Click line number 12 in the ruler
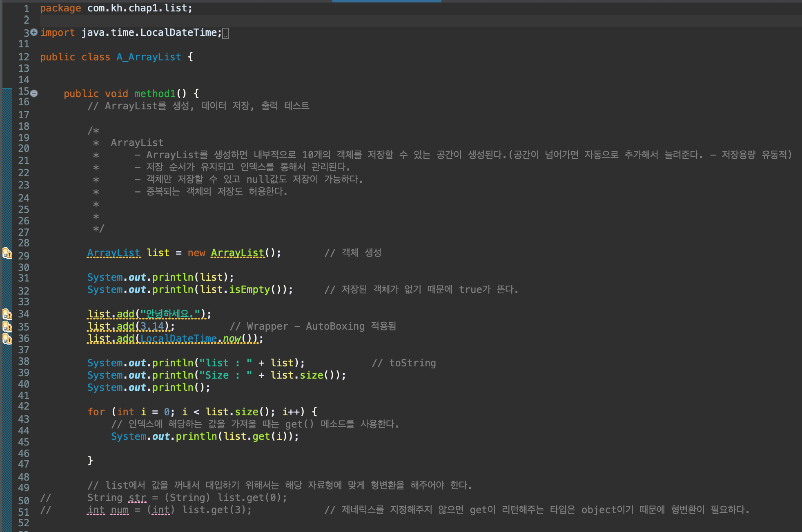This screenshot has width=802, height=532. pos(24,57)
